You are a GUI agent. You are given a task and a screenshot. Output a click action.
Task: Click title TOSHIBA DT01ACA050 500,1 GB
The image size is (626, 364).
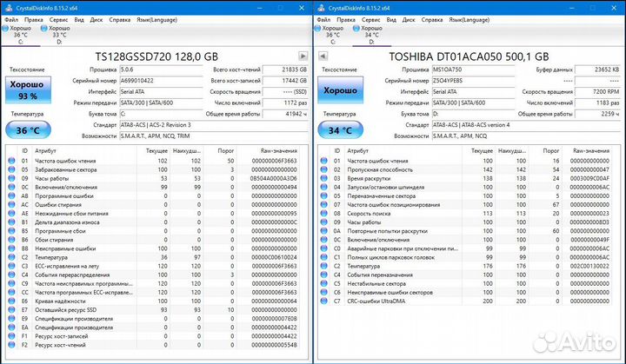pos(469,56)
